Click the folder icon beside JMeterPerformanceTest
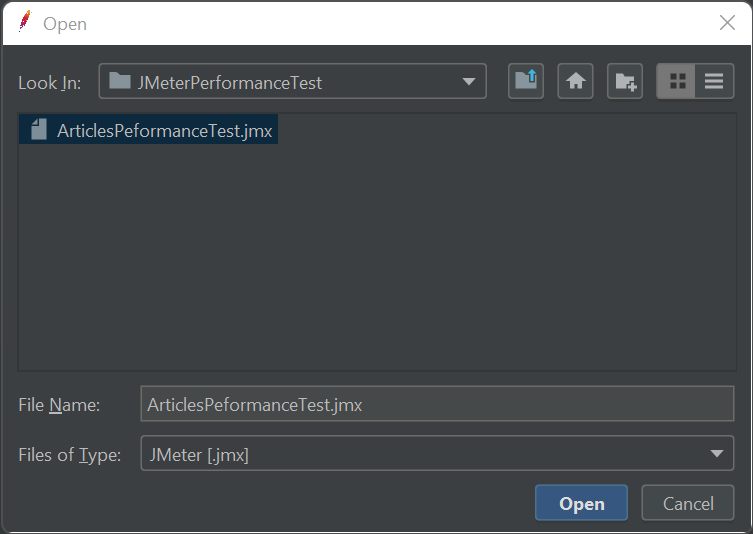The width and height of the screenshot is (753, 534). [120, 81]
